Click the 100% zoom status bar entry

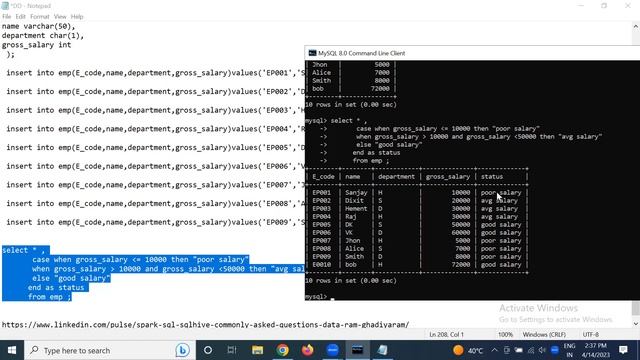tap(505, 334)
